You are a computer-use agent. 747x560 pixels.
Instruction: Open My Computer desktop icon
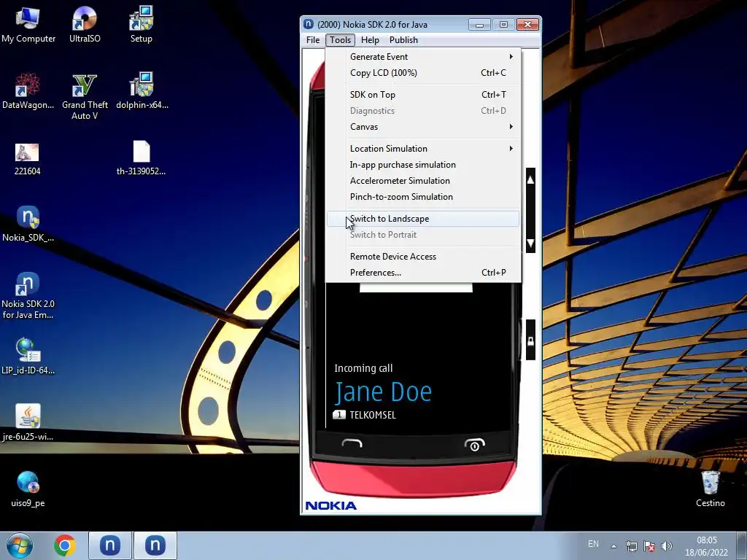[x=28, y=26]
